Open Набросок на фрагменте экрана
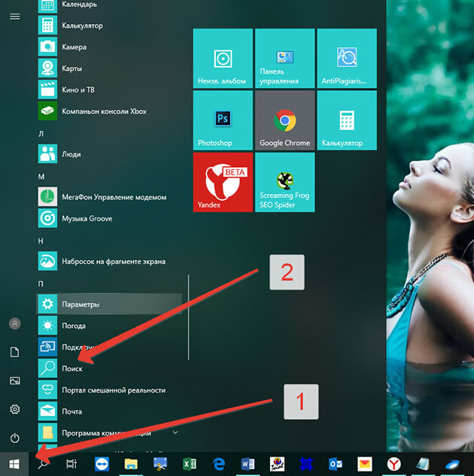 (x=110, y=262)
